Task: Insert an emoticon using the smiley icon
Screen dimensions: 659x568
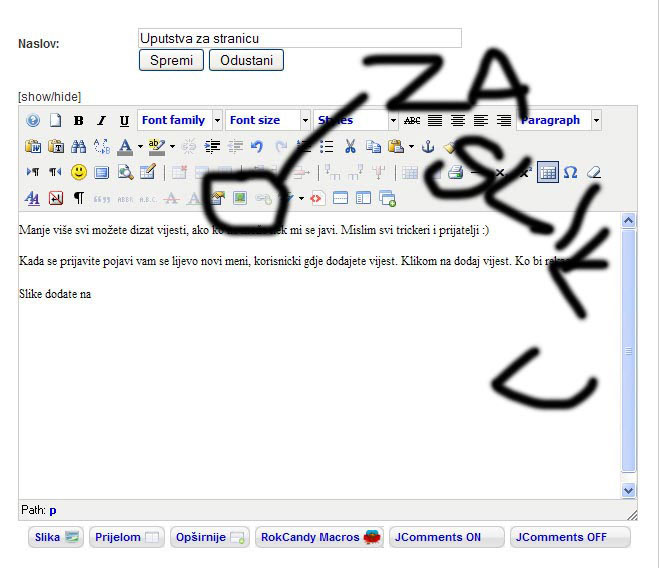Action: [x=78, y=172]
